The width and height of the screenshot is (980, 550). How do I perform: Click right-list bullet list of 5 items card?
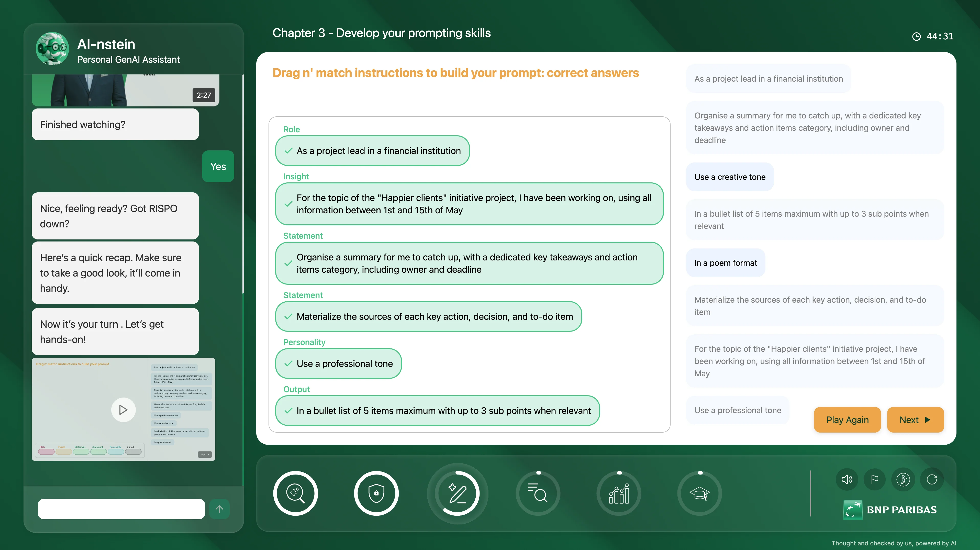(x=815, y=220)
